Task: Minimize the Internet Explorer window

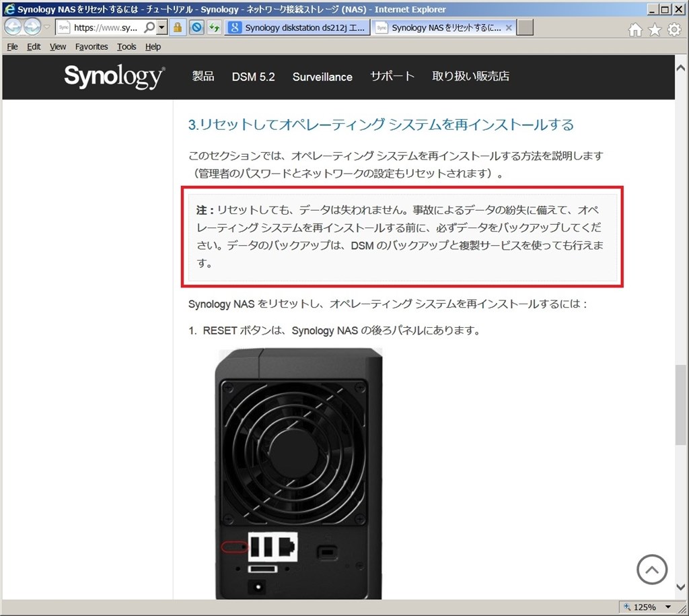Action: pos(652,9)
